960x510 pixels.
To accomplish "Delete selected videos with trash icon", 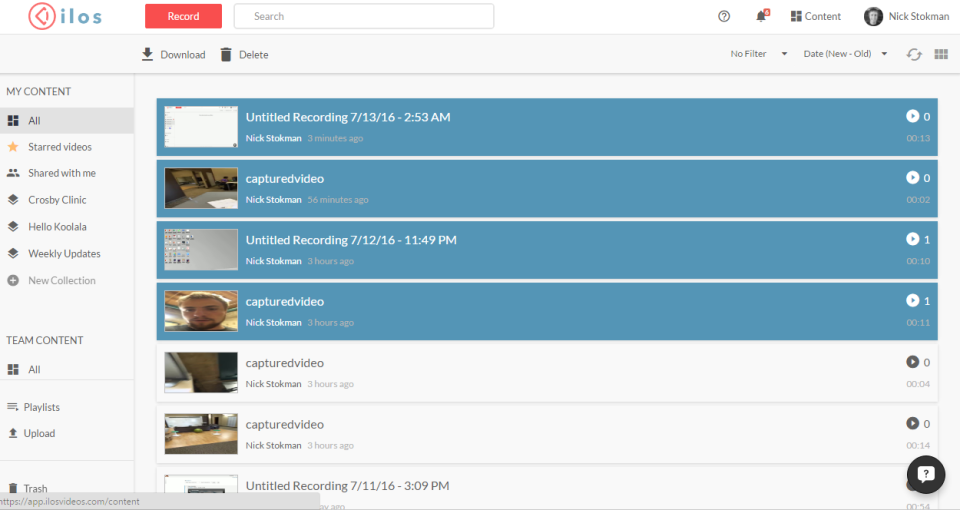I will [226, 54].
